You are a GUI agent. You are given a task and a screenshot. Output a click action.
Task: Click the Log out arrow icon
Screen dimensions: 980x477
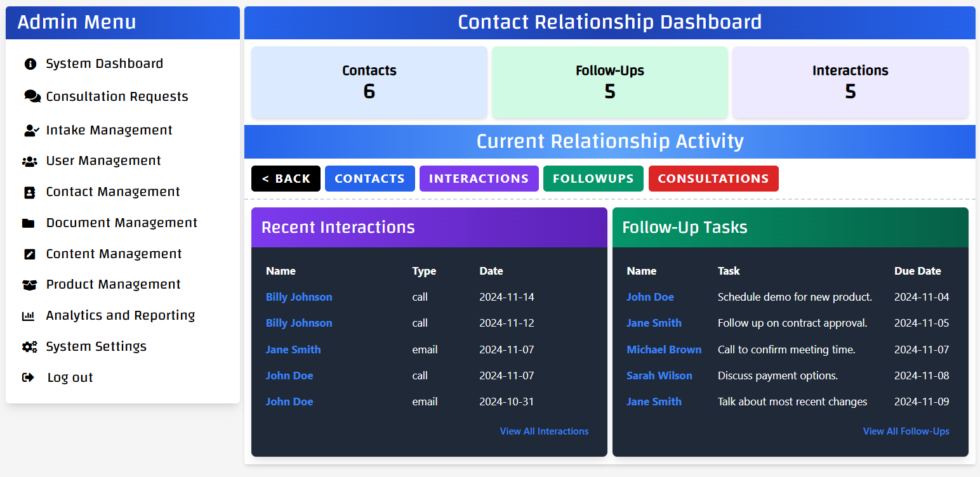coord(29,377)
